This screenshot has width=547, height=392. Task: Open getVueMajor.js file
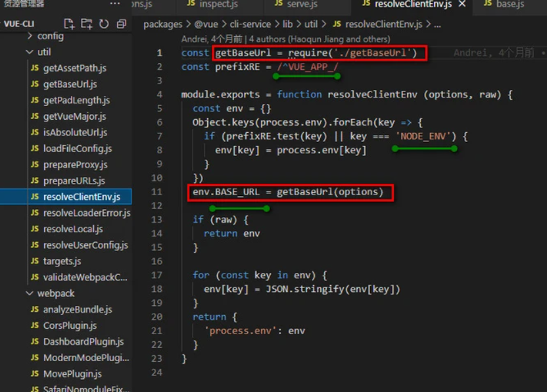pyautogui.click(x=75, y=116)
